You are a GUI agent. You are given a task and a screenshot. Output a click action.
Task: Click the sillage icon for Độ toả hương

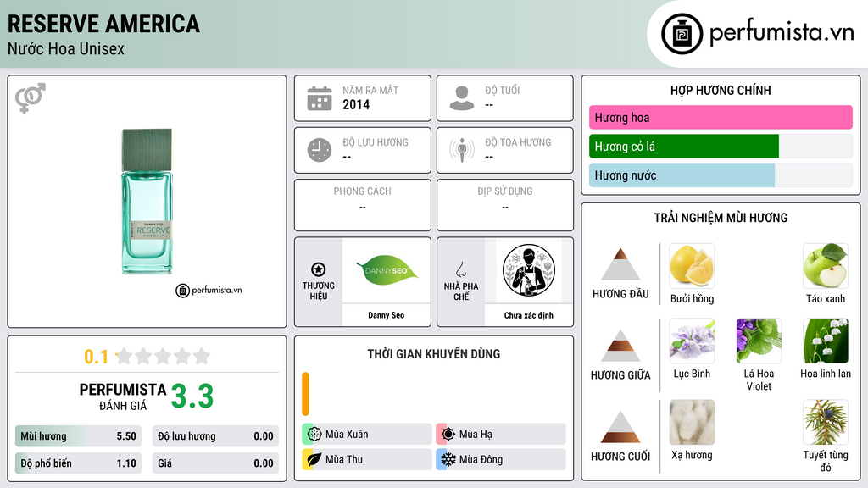[462, 150]
